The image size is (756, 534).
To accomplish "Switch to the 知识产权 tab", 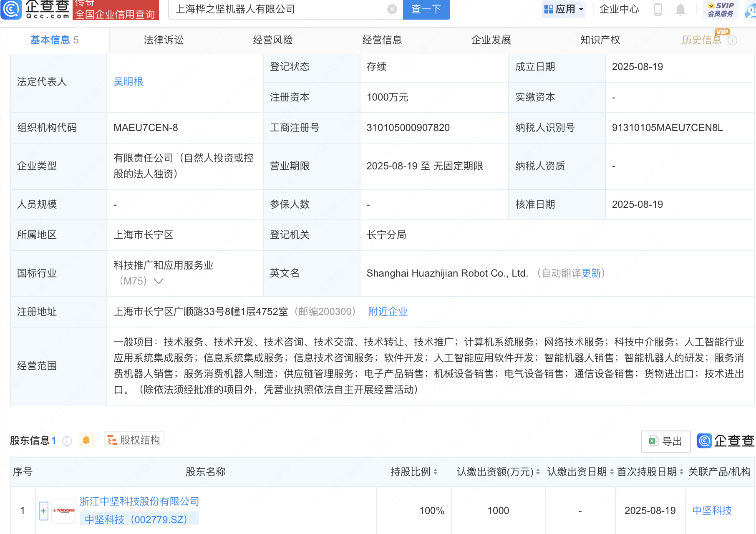I will (600, 40).
